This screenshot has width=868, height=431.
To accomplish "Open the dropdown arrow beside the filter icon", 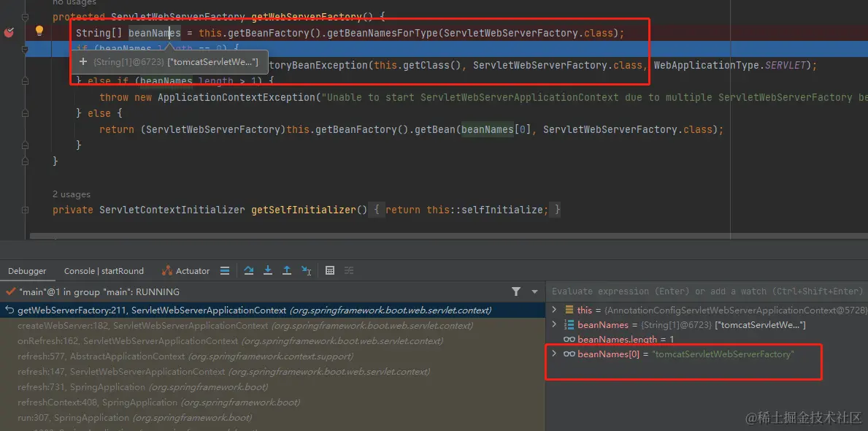I will 535,291.
